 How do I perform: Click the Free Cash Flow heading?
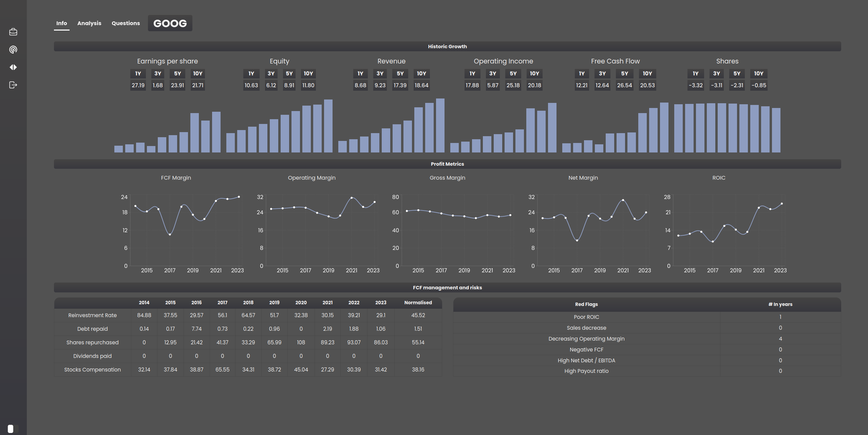coord(615,61)
